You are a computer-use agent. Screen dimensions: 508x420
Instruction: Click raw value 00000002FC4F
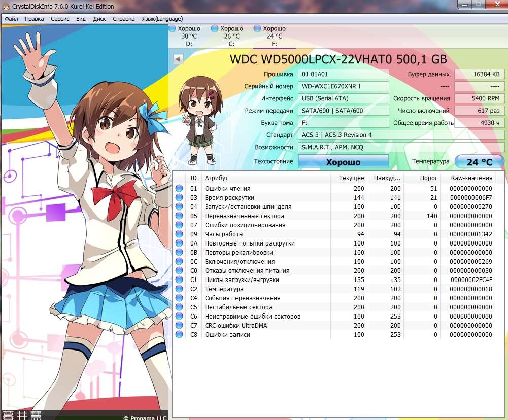[x=471, y=279]
